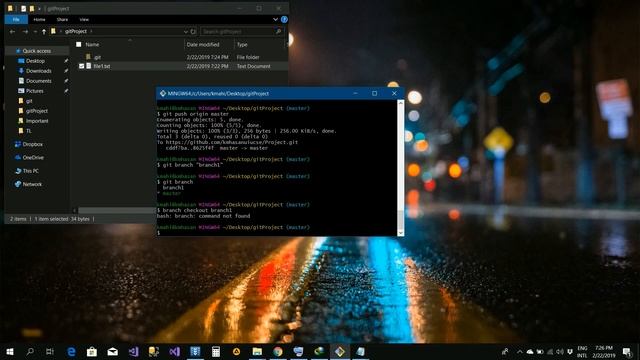Open the File tab in File Explorer
Screen dimensions: 640x360
[16, 19]
